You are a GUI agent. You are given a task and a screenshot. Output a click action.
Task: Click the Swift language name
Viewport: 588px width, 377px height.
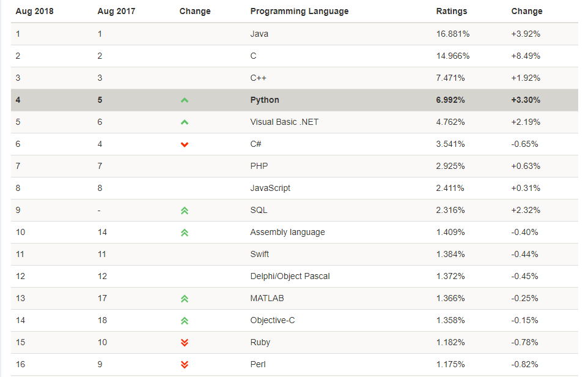click(260, 254)
